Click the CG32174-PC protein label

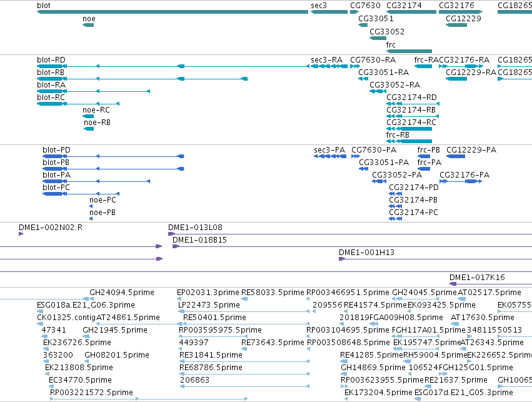point(414,213)
